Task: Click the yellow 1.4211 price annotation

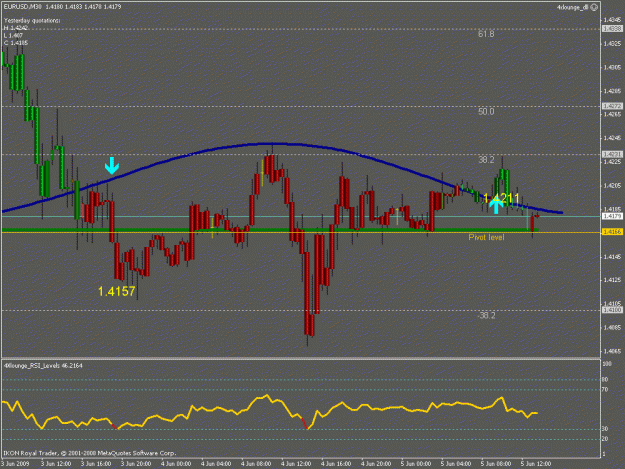Action: [501, 198]
